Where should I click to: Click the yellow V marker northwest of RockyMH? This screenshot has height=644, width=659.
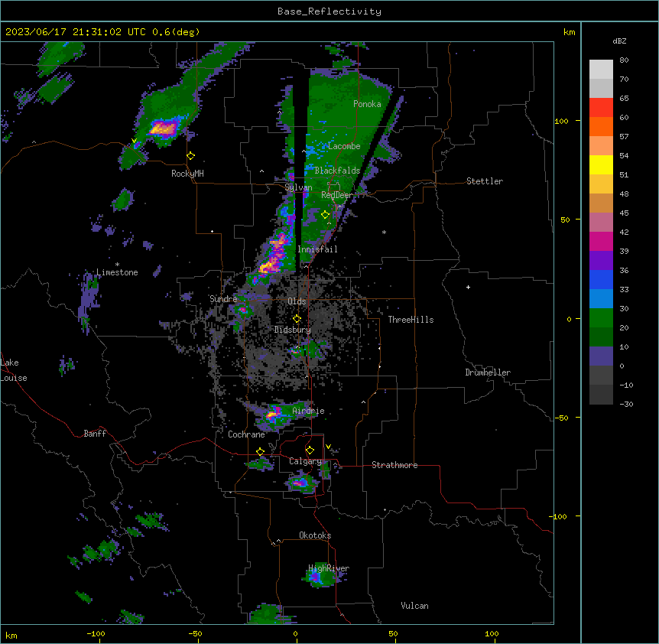pos(134,141)
